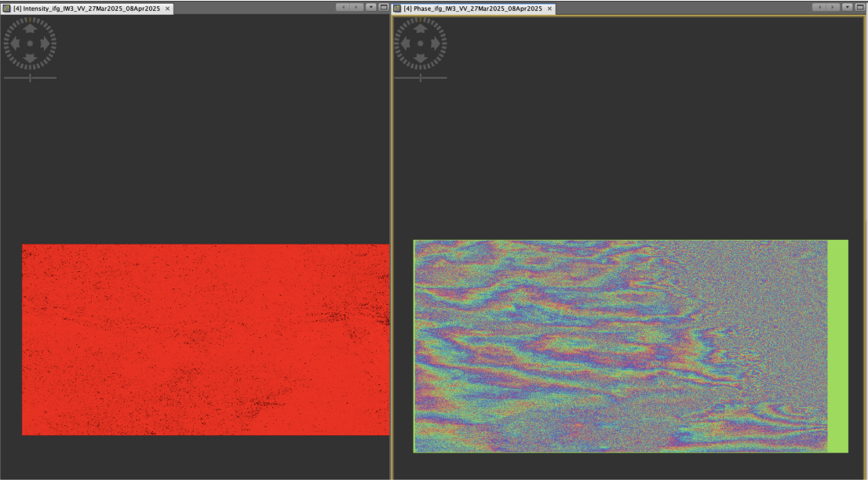The image size is (868, 483).
Task: Pan left in the Phase view navigator
Action: (405, 43)
